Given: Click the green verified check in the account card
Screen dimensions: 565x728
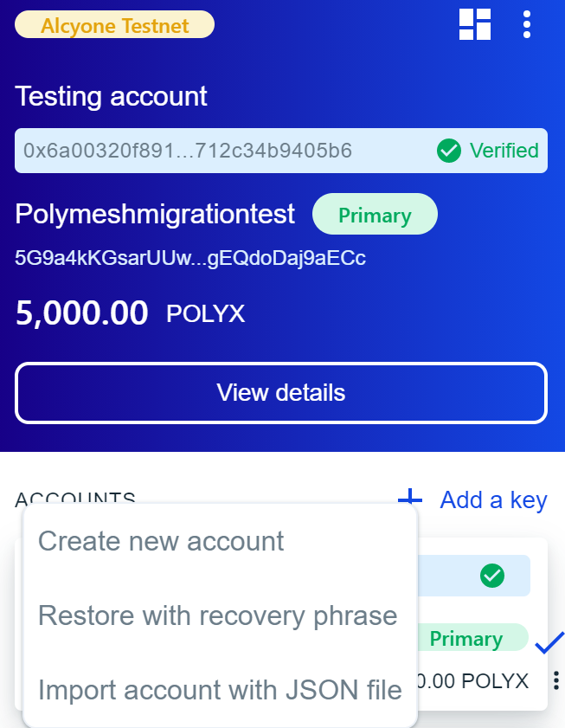Looking at the screenshot, I should [492, 575].
